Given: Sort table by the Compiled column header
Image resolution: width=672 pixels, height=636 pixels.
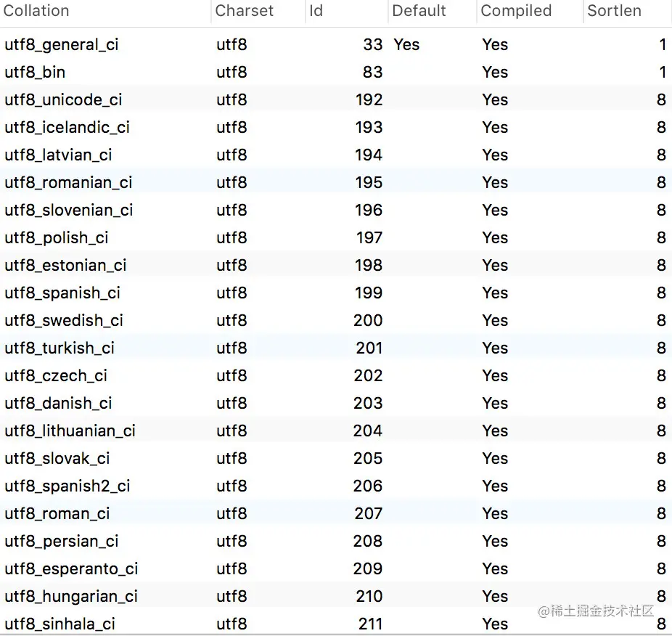Looking at the screenshot, I should 515,11.
